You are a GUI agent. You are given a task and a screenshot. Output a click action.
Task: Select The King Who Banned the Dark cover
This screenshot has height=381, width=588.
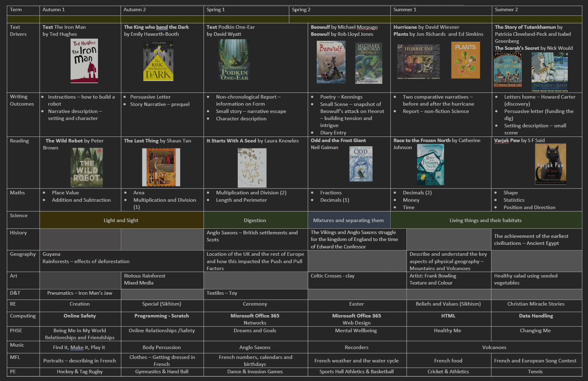click(158, 61)
